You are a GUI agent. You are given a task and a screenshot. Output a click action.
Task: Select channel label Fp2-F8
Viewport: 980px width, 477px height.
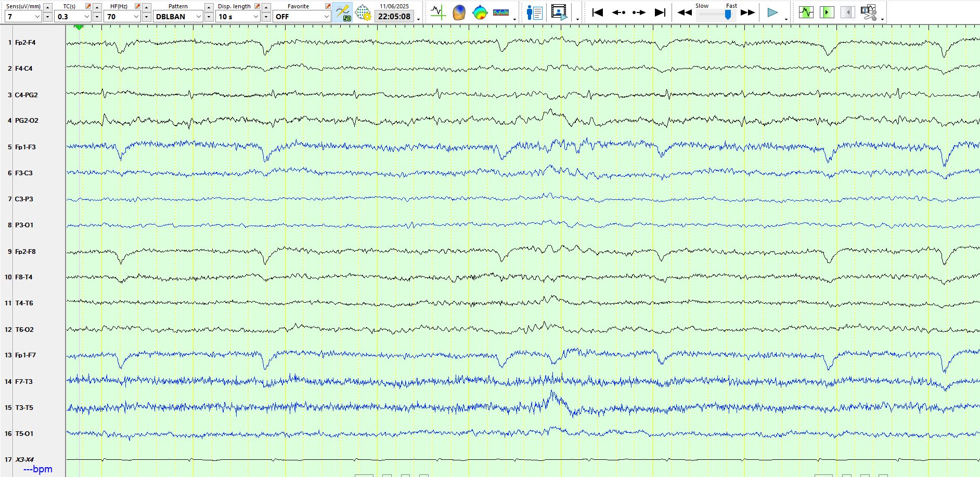[x=25, y=252]
